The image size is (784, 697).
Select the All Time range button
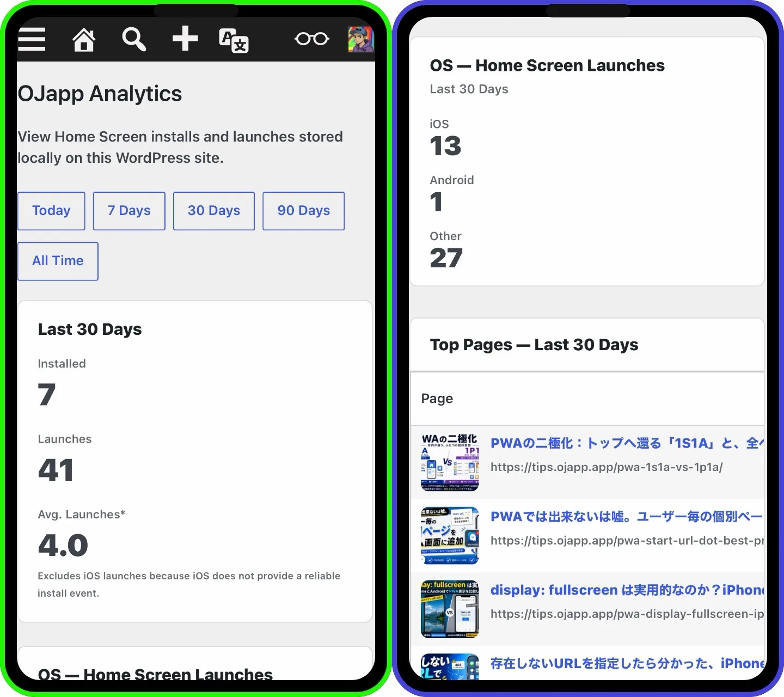point(58,261)
